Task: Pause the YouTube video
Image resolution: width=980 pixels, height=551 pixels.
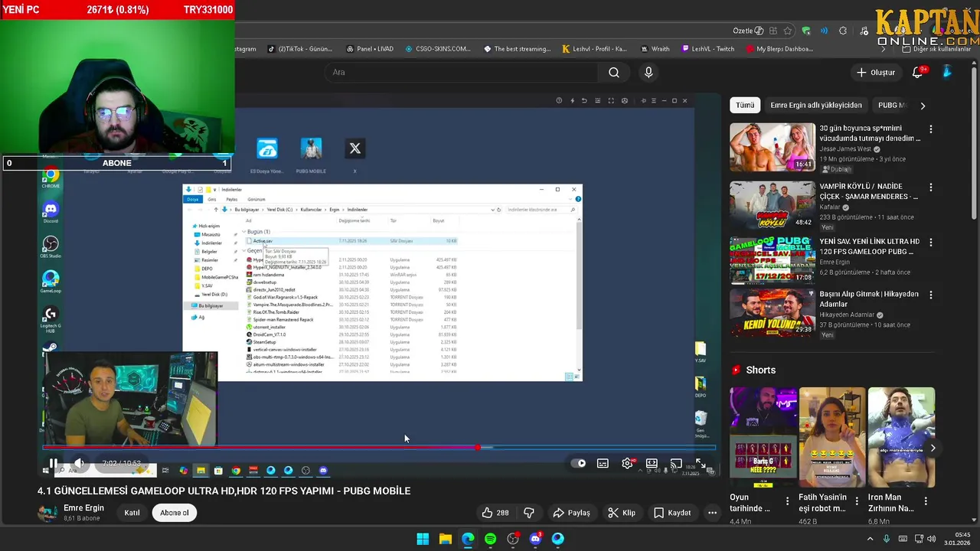Action: point(53,463)
